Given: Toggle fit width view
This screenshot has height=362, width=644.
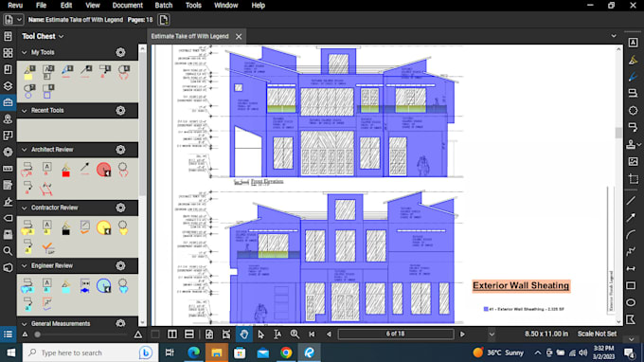Looking at the screenshot, I should pos(226,335).
